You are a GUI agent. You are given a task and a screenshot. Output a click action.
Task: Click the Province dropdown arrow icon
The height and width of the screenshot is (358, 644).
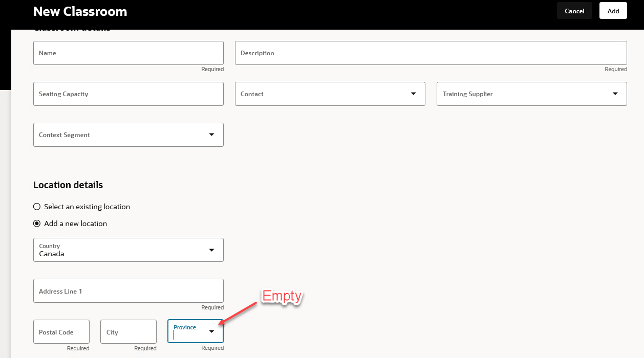tap(211, 331)
